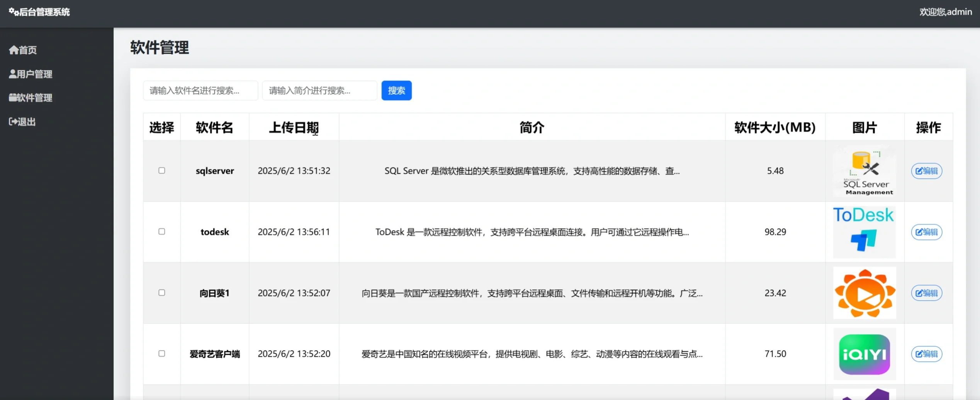Select the 向日葵1 row checkbox
The width and height of the screenshot is (980, 400).
click(162, 292)
